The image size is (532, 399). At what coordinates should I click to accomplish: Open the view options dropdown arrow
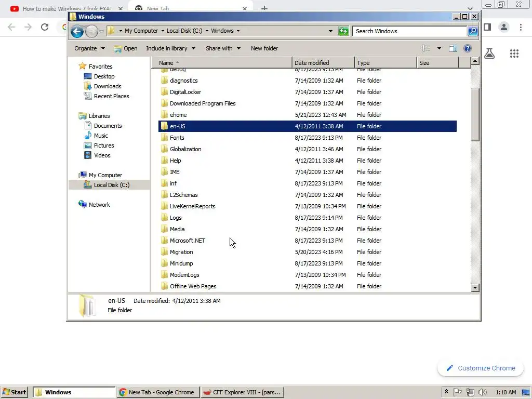tap(439, 48)
